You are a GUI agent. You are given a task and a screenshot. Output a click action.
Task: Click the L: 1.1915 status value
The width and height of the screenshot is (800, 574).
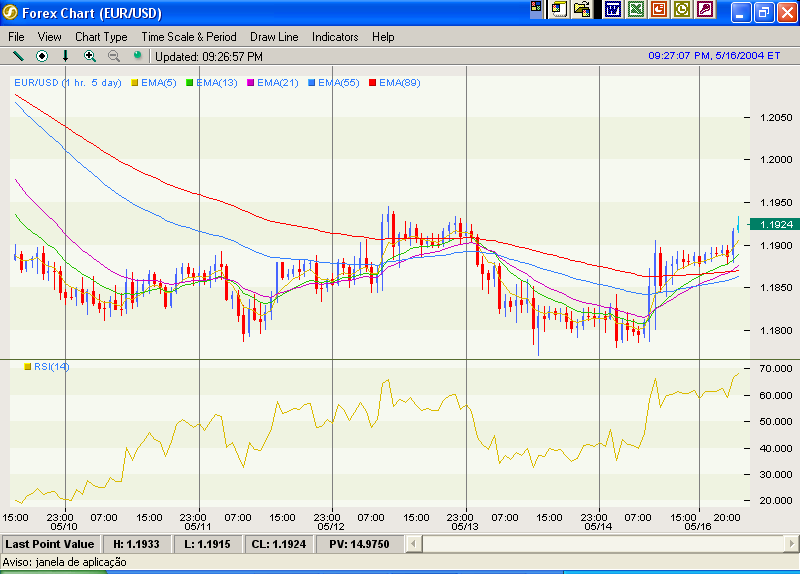207,544
